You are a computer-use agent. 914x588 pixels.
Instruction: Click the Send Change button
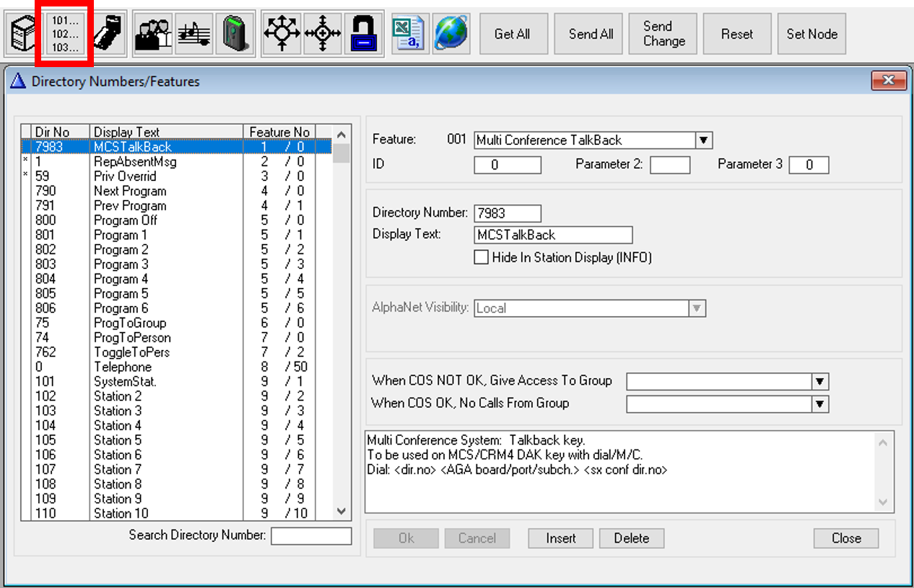click(x=663, y=34)
